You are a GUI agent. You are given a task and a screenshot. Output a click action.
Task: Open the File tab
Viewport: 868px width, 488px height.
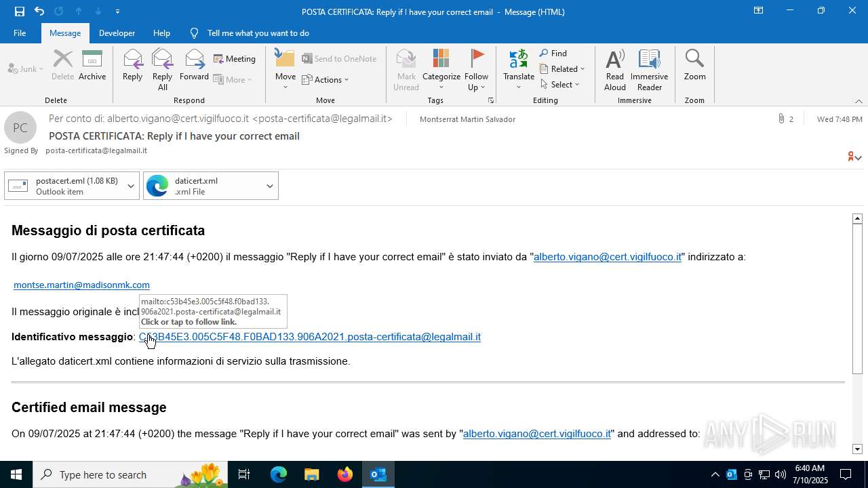click(20, 33)
